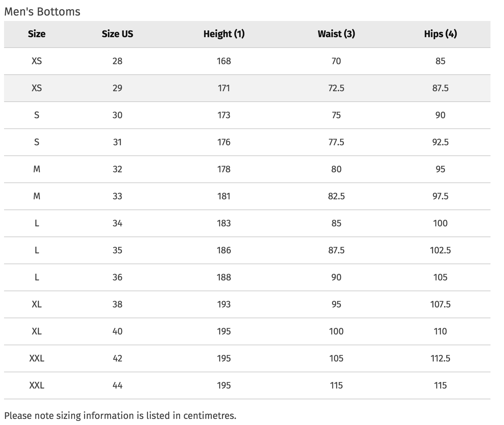Image resolution: width=504 pixels, height=425 pixels.
Task: Click US size 30 cell
Action: [x=117, y=115]
